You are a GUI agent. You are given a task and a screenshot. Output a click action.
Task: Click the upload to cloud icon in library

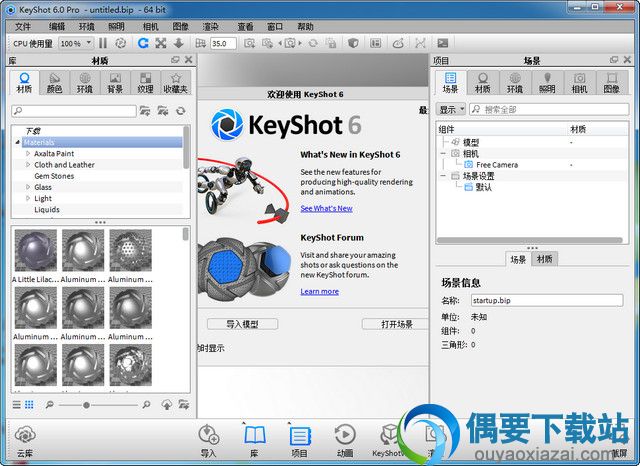[x=167, y=404]
